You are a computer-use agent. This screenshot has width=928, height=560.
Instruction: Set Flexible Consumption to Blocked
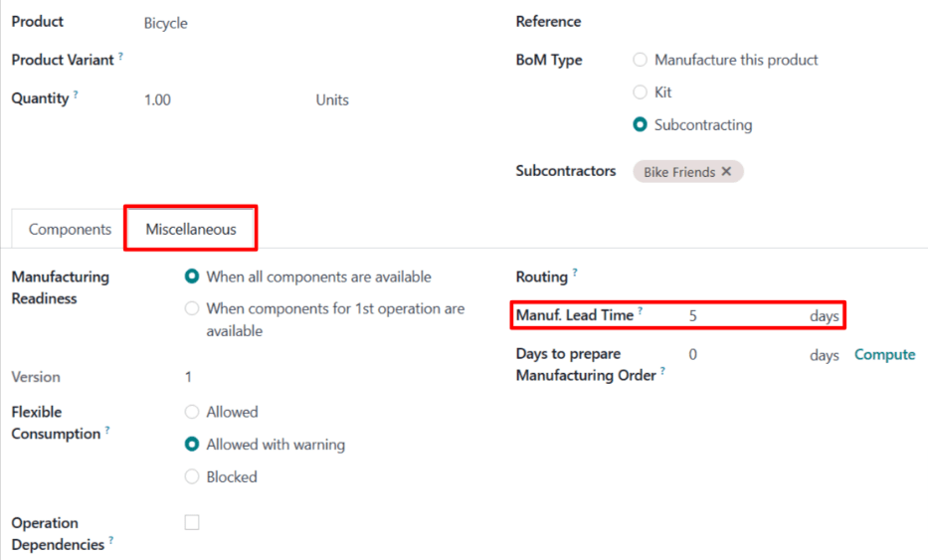click(192, 477)
